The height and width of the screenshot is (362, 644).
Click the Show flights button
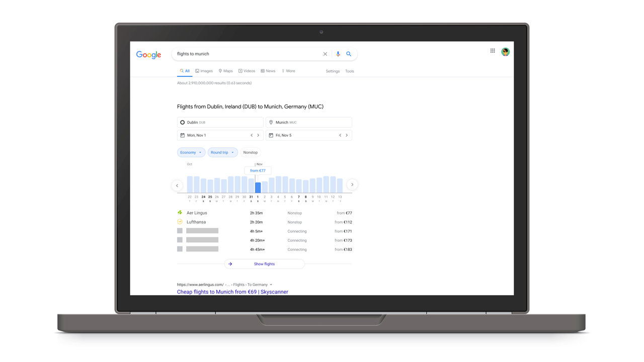click(x=264, y=264)
